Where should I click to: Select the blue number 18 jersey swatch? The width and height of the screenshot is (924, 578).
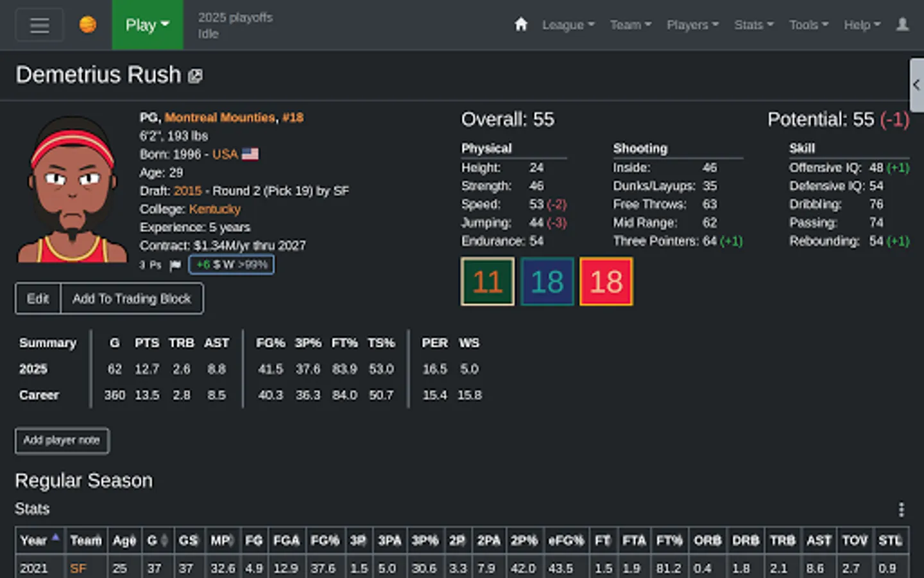[x=547, y=281]
